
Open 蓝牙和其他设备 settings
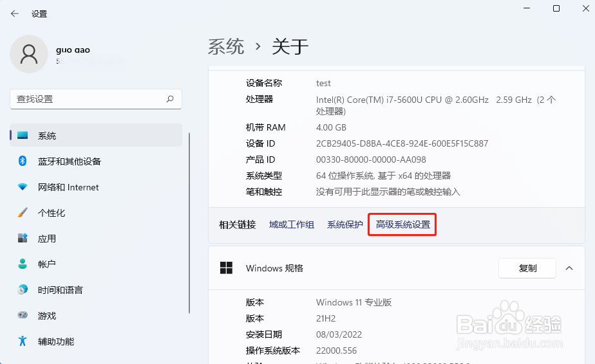pyautogui.click(x=96, y=161)
